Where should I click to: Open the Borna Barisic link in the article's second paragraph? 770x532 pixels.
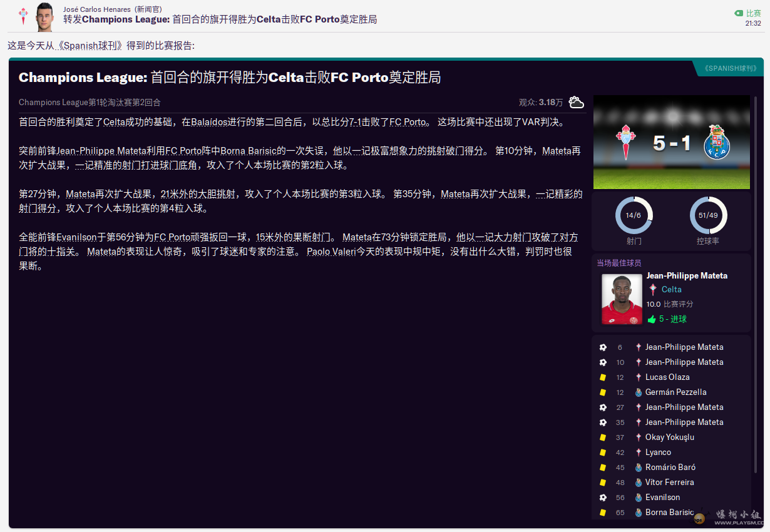249,151
